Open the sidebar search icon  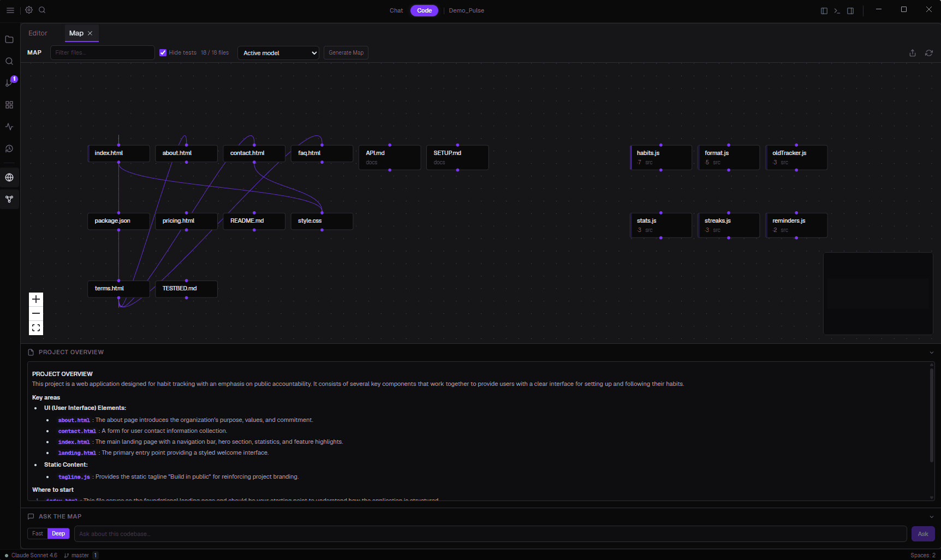coord(9,61)
